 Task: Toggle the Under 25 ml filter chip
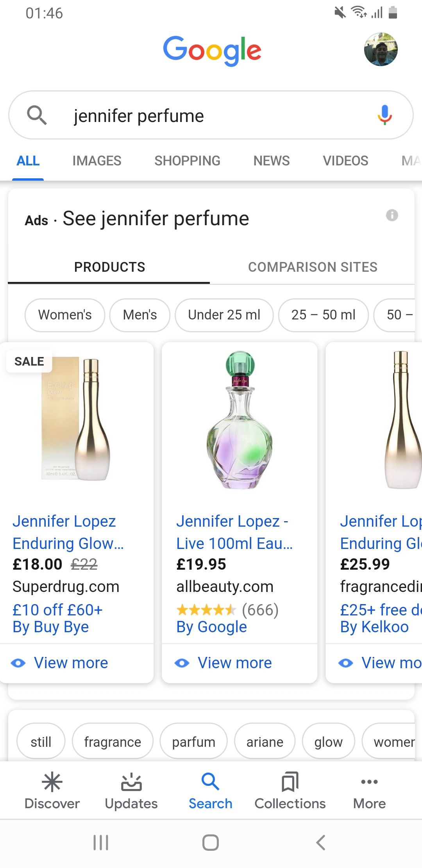click(x=224, y=315)
